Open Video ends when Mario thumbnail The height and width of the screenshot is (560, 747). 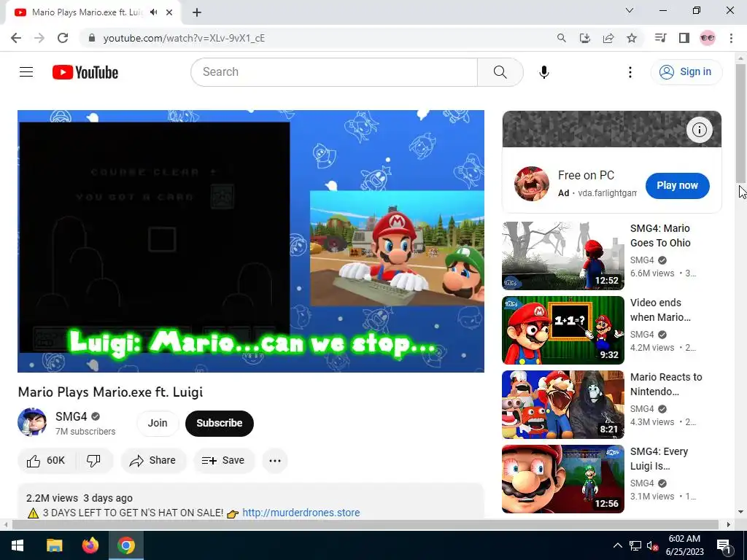click(x=563, y=330)
